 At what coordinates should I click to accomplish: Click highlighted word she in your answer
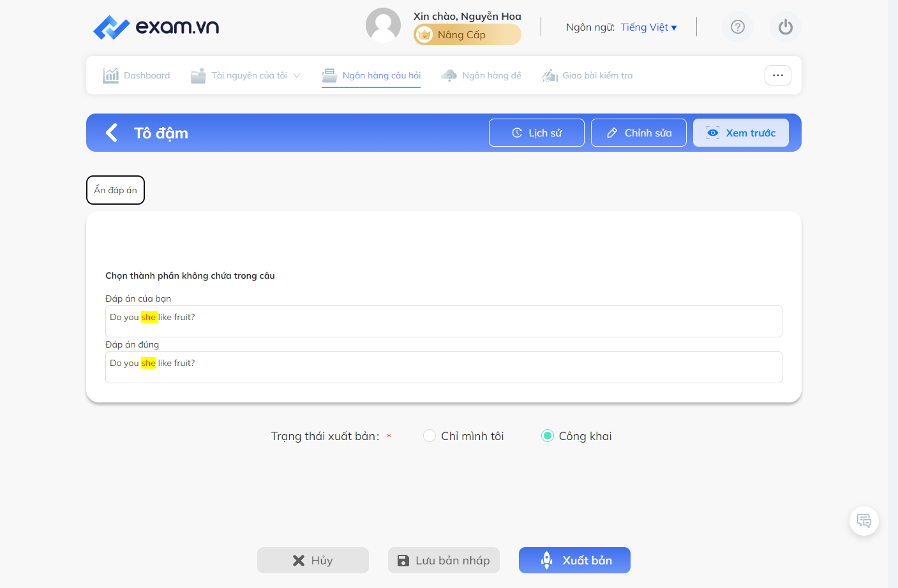pyautogui.click(x=149, y=317)
